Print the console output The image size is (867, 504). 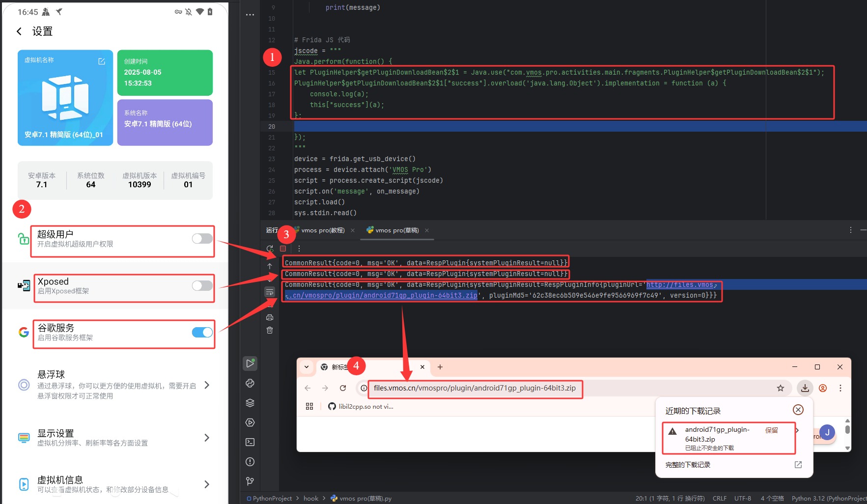[x=270, y=317]
